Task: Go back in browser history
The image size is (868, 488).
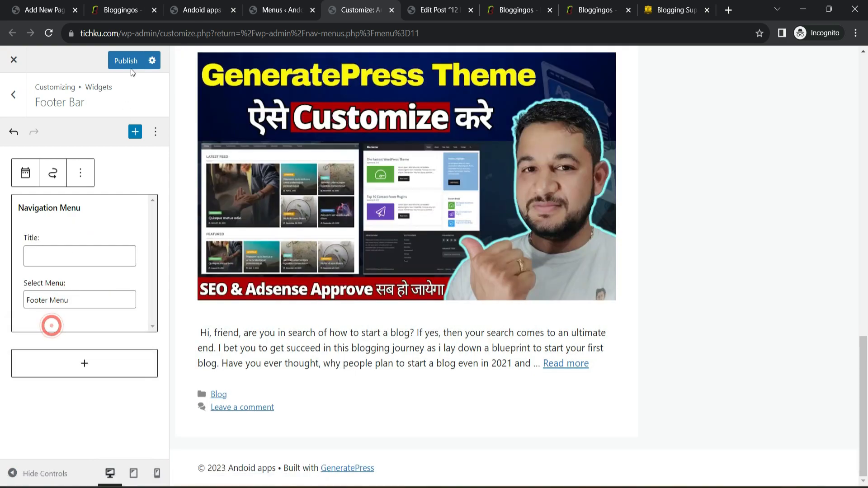Action: [x=13, y=33]
